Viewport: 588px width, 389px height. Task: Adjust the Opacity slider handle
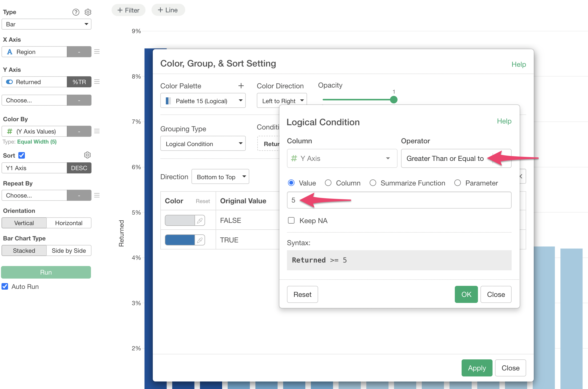point(394,100)
